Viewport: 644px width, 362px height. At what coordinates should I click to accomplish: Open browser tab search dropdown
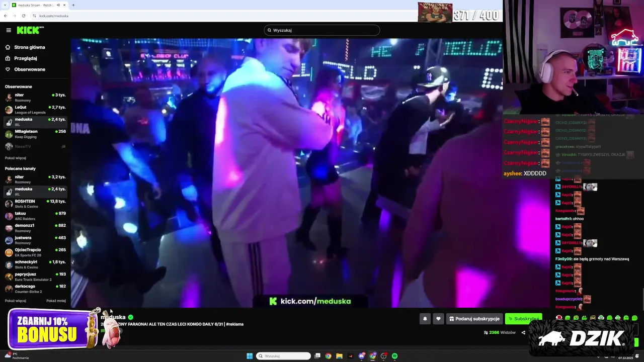pos(5,5)
